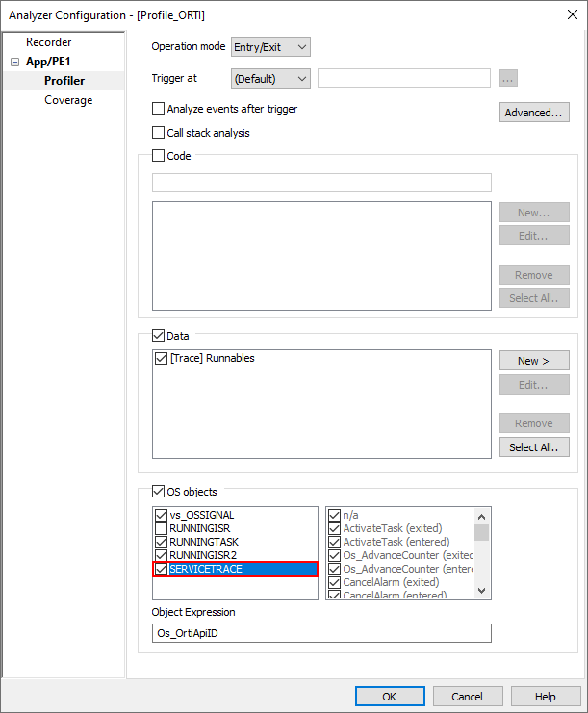Check the RUNNINGISR OS object
Viewport: 588px width, 713px height.
click(161, 528)
